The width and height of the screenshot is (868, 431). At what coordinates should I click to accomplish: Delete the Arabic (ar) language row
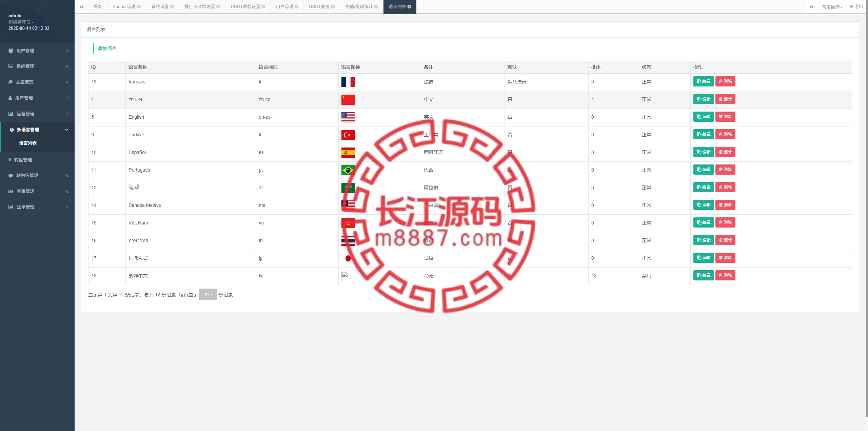(x=725, y=187)
